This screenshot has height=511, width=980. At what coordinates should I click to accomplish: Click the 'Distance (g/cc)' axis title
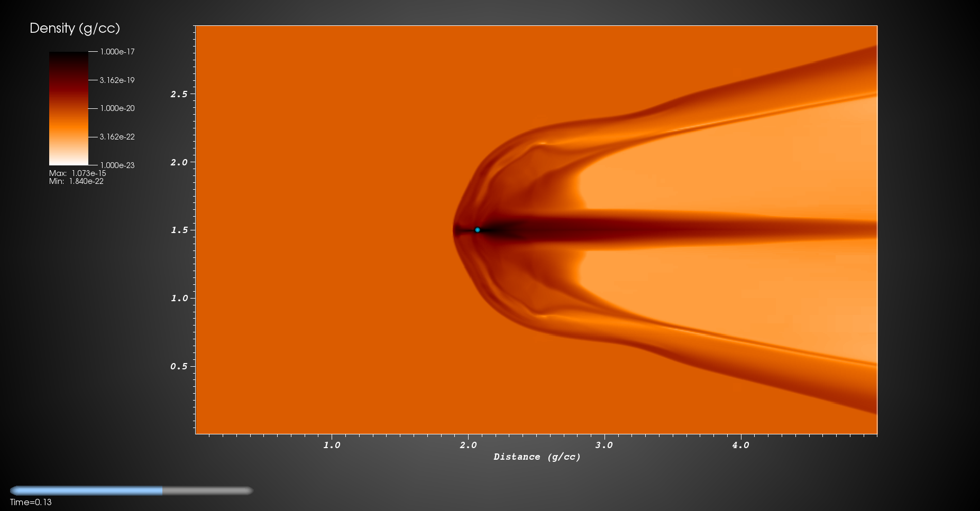click(x=537, y=457)
